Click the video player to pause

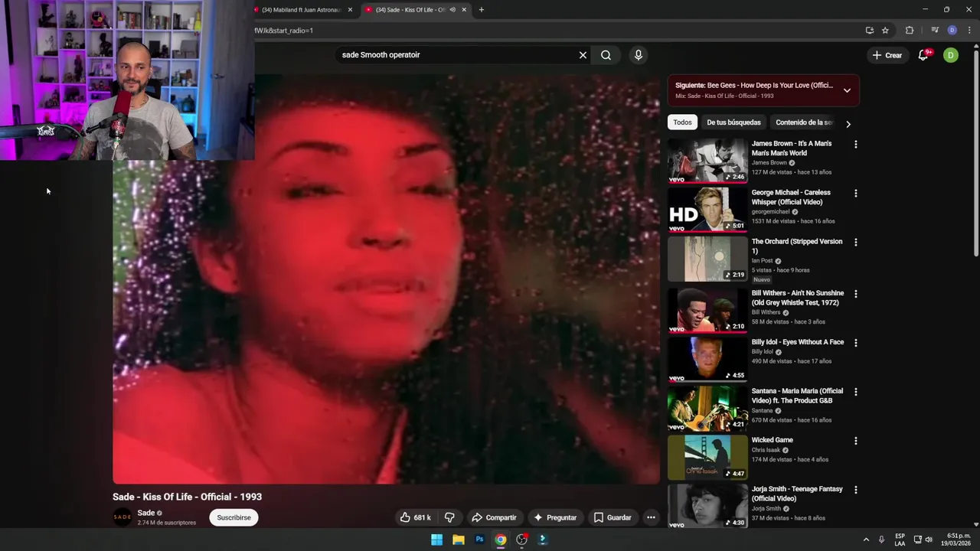(386, 279)
